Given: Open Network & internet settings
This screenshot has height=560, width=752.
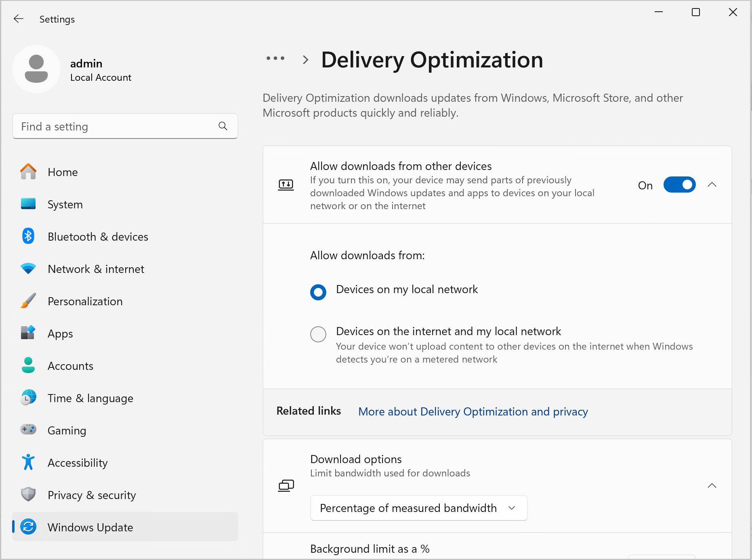Looking at the screenshot, I should [x=125, y=268].
